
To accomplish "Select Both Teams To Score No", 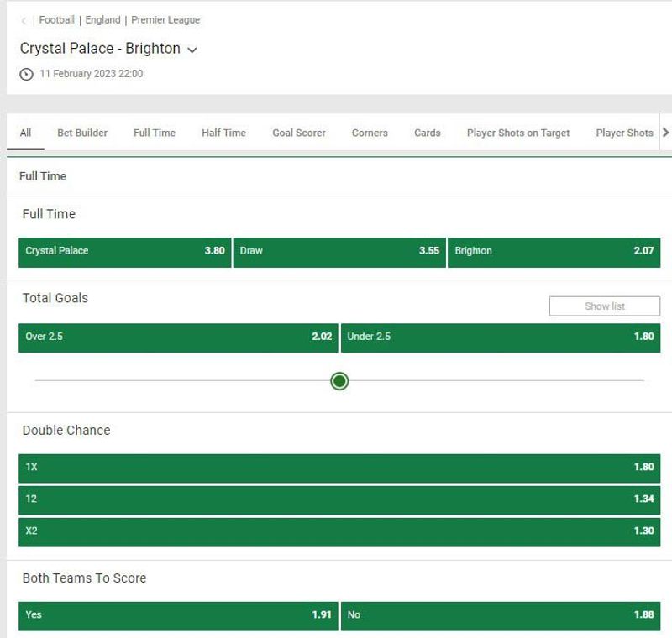I will (x=501, y=616).
